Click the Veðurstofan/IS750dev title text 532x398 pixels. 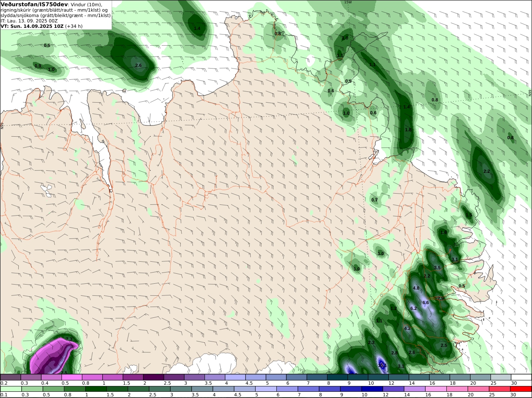[x=34, y=4]
